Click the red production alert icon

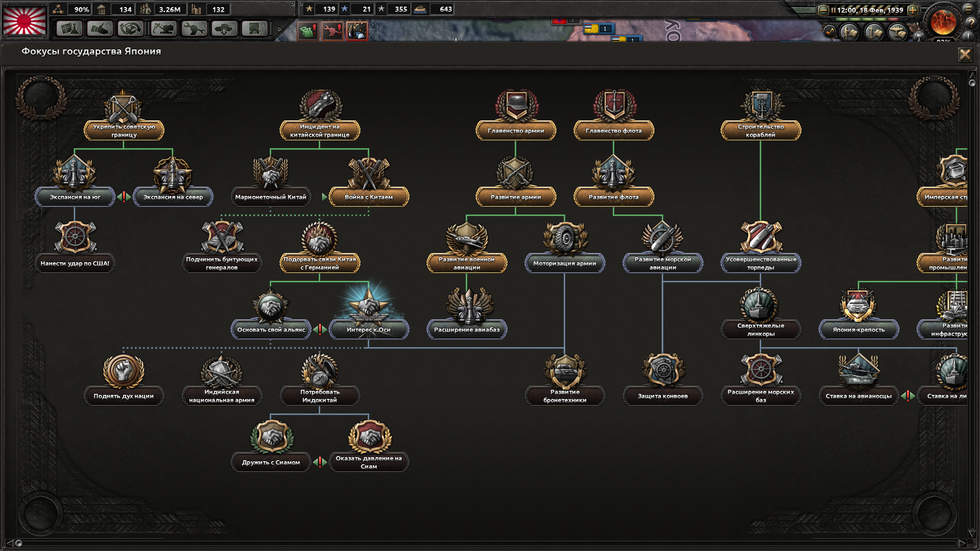coord(332,31)
